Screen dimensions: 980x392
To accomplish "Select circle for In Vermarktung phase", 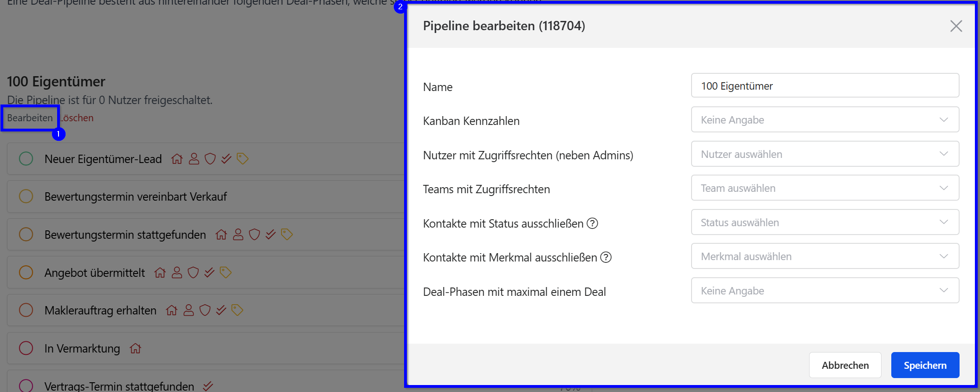I will [26, 348].
